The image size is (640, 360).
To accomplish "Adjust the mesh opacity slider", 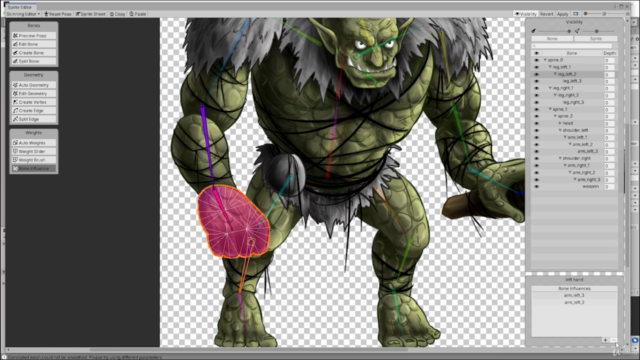I will coord(597,31).
